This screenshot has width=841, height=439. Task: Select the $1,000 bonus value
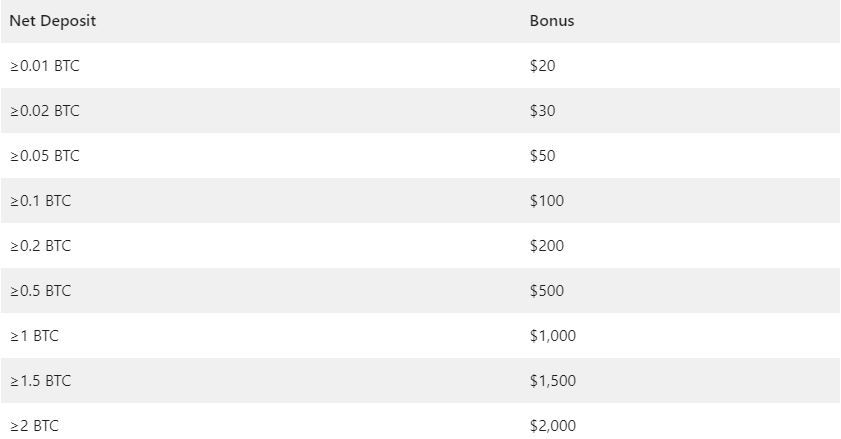coord(552,336)
